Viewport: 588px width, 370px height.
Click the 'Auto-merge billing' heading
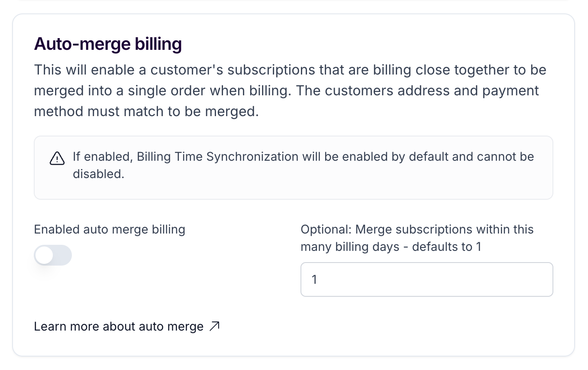coord(108,44)
